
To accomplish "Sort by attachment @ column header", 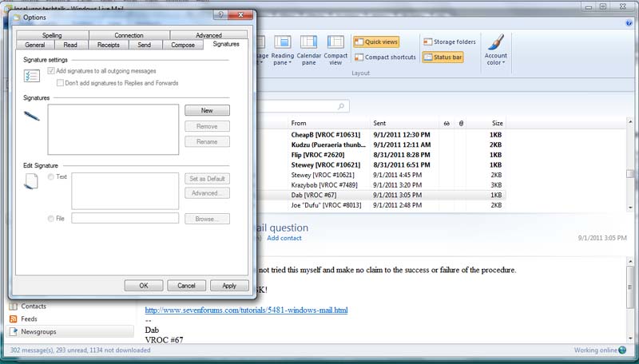I will [461, 124].
